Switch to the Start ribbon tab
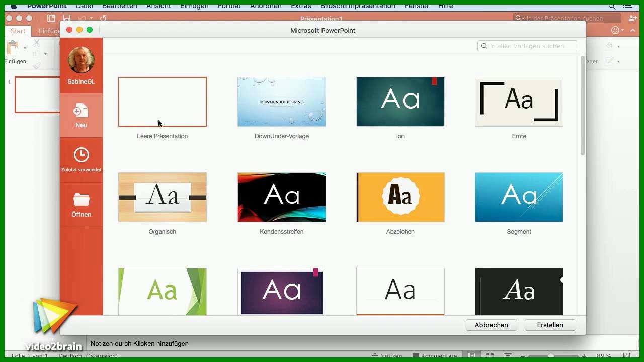The height and width of the screenshot is (362, 644). pos(18,31)
